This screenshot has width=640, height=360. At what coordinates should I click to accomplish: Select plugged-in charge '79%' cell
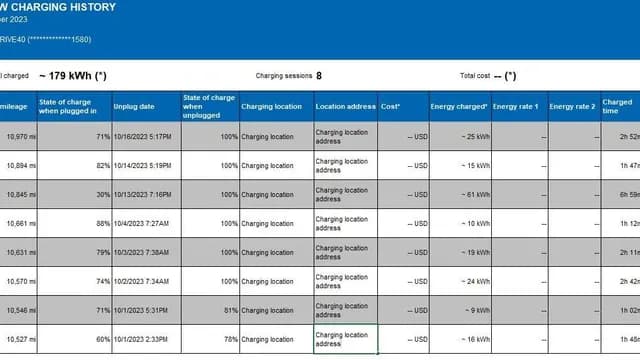point(74,252)
